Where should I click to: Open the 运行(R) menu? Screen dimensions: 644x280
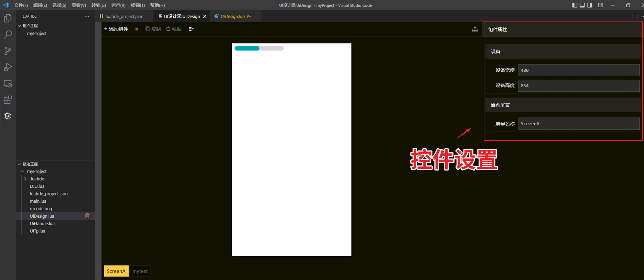(118, 5)
